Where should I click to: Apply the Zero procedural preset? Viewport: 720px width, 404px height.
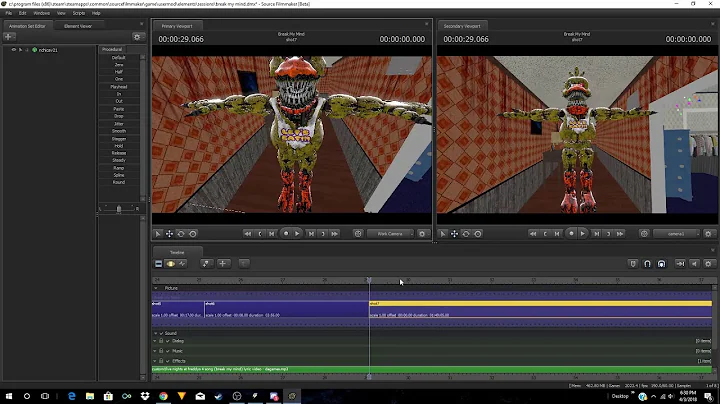(x=118, y=65)
